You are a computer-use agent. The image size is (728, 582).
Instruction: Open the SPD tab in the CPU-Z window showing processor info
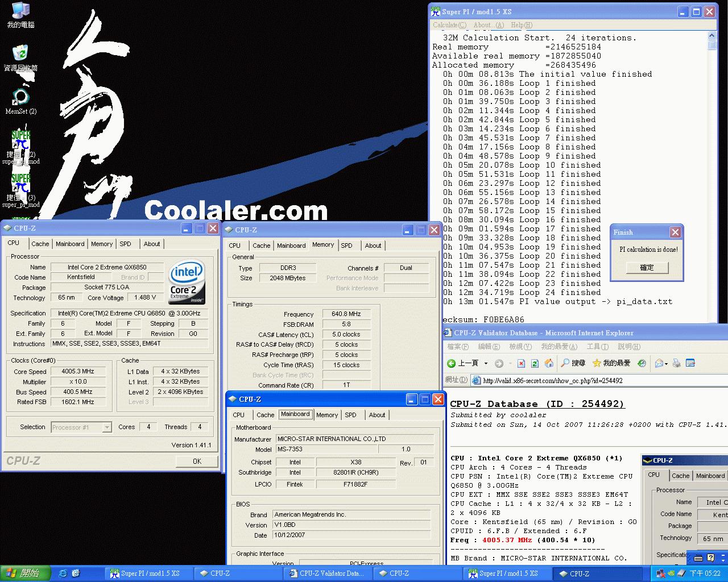tap(125, 244)
